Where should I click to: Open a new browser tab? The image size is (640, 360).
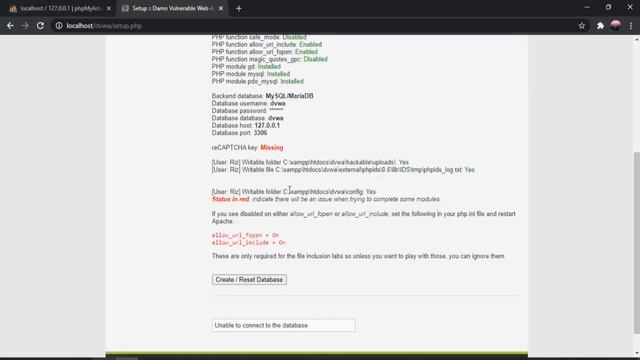coord(239,8)
